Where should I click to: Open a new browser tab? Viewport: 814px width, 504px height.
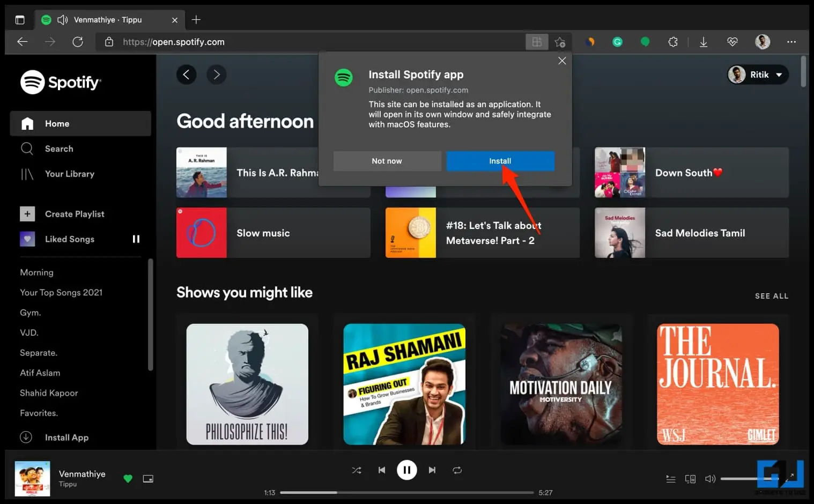[196, 20]
